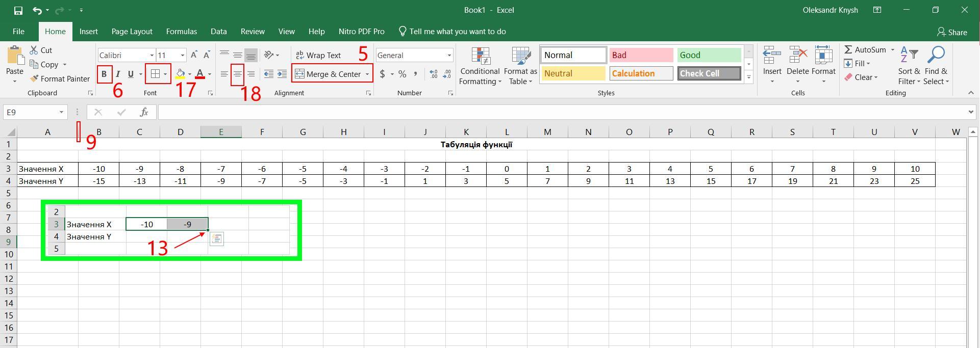Open Format as Table gallery
This screenshot has width=980, height=348.
pos(520,66)
